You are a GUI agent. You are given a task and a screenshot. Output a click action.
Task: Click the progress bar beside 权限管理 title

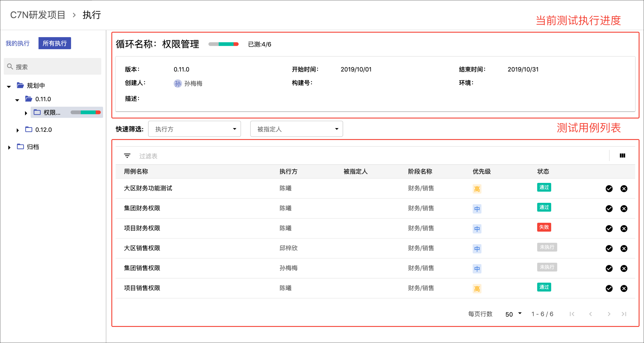224,44
